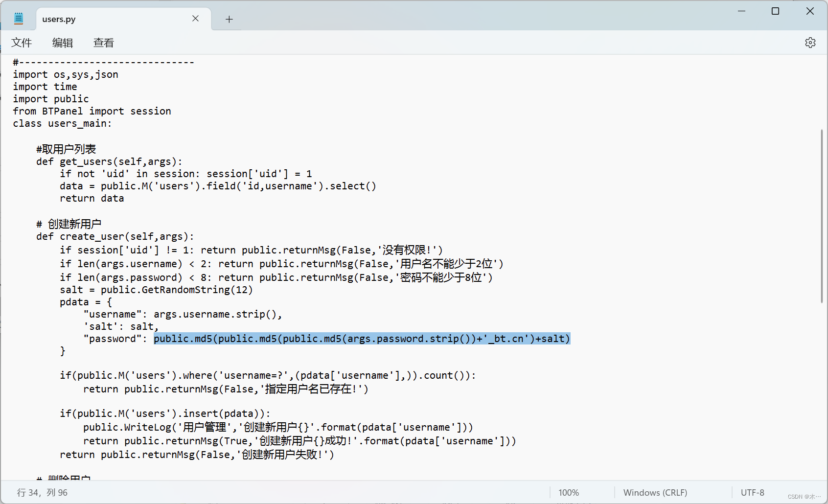Maximize the Notepad window
Viewport: 828px width, 504px height.
775,11
